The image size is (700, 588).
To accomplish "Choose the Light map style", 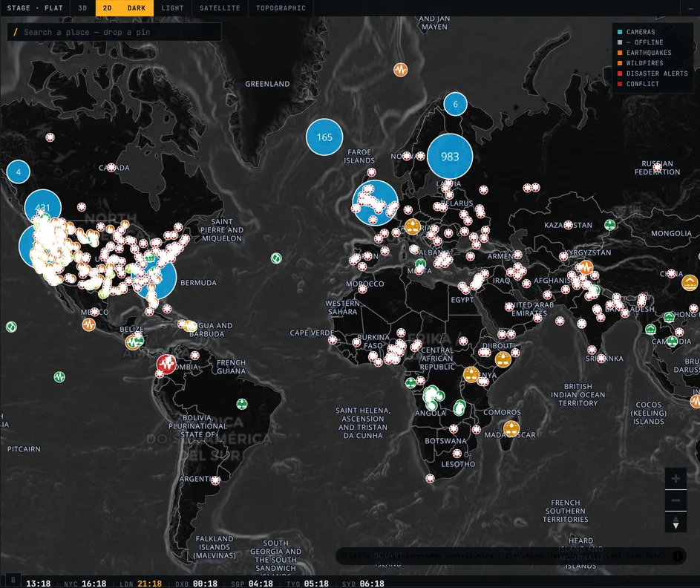I will (x=172, y=8).
